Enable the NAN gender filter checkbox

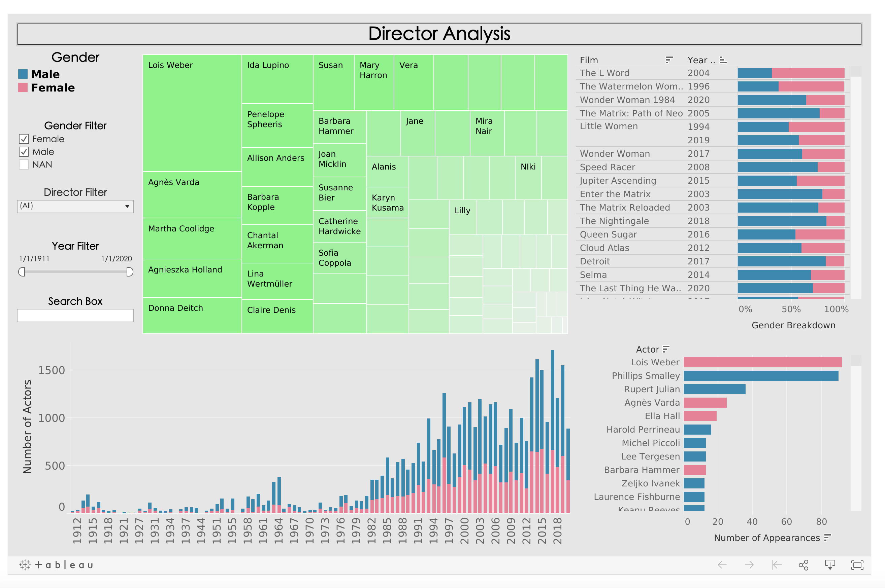coord(24,164)
